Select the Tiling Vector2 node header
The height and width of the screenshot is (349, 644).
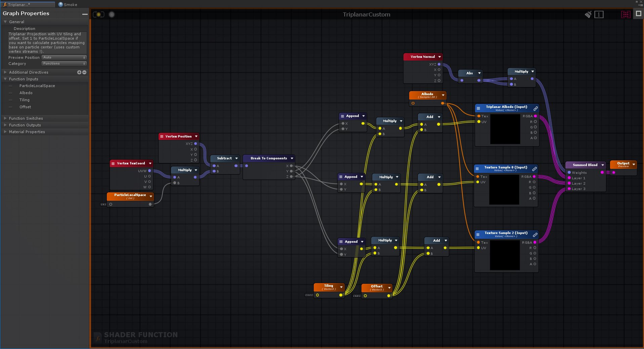[329, 287]
